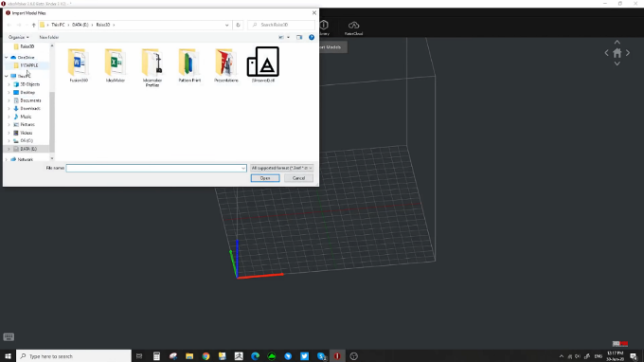The height and width of the screenshot is (362, 644).
Task: Open Google Chrome from the taskbar
Action: point(206,356)
